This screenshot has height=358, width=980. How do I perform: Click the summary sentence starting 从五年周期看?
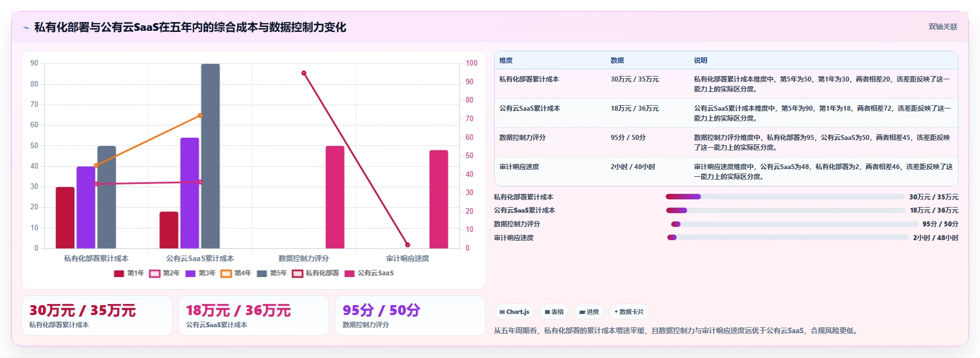click(x=677, y=330)
